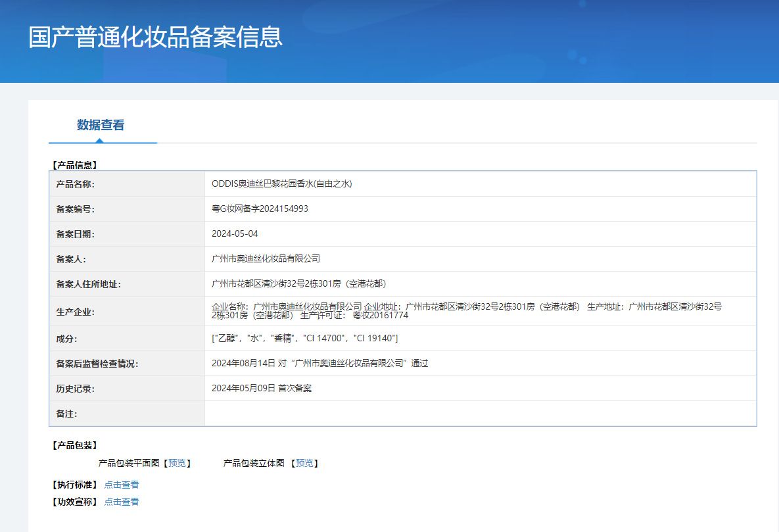The height and width of the screenshot is (532, 779).
Task: Click the 【执行标准】 heading
Action: pos(74,485)
